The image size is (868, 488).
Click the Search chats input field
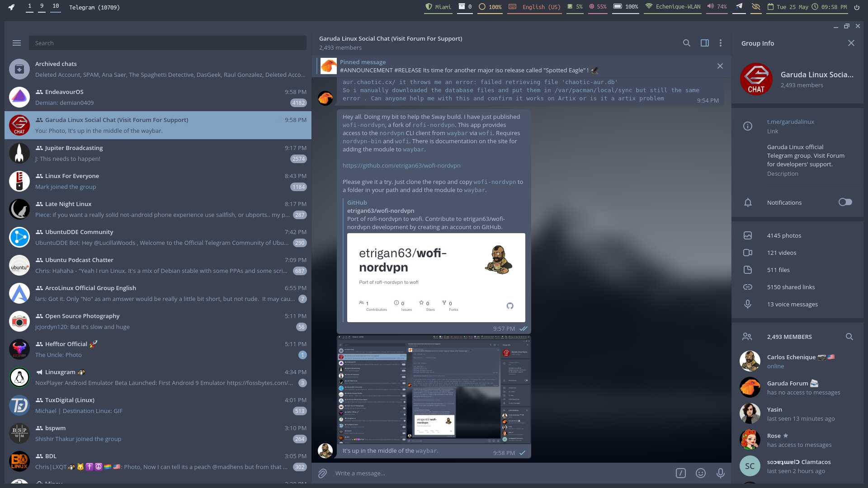pyautogui.click(x=168, y=43)
